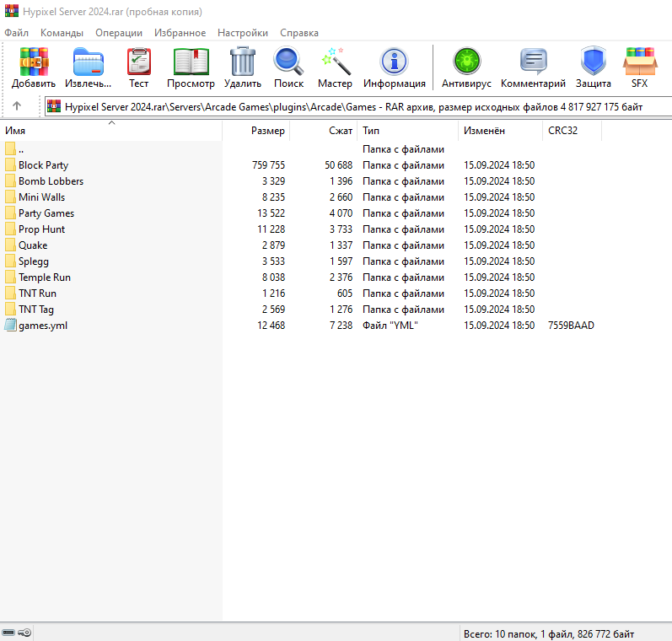The image size is (672, 641).
Task: Click games.yml size 12 468
Action: point(271,326)
